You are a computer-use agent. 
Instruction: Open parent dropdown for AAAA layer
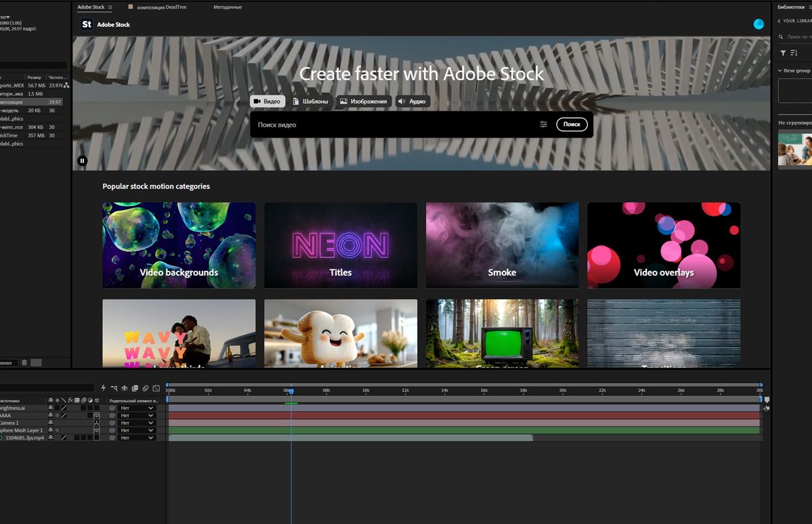coord(137,415)
